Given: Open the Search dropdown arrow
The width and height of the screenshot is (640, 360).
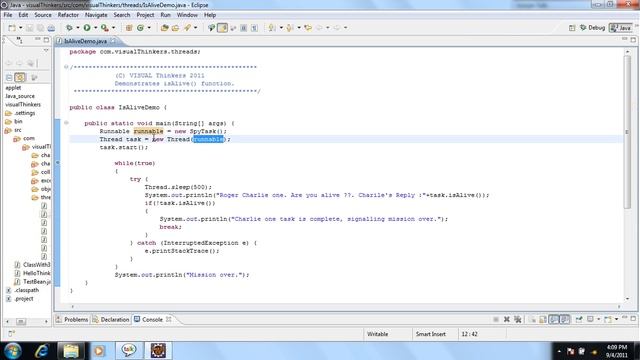Looking at the screenshot, I should point(196,28).
